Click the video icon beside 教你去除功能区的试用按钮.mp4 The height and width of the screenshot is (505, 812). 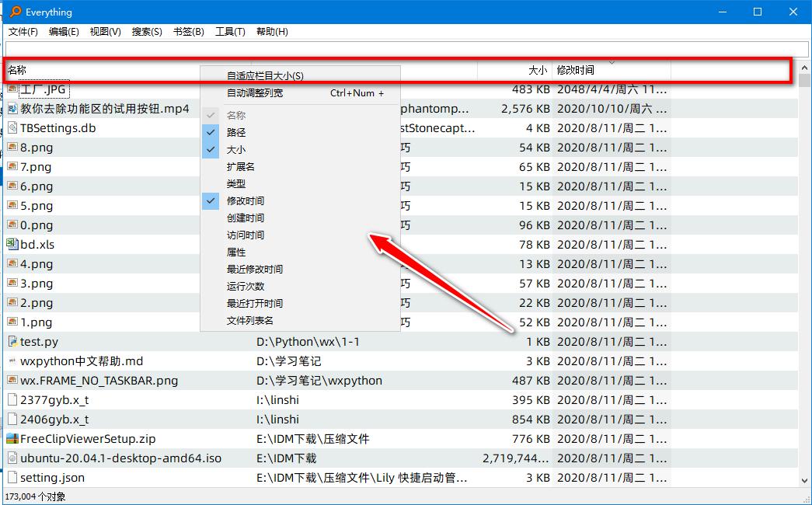[x=12, y=108]
